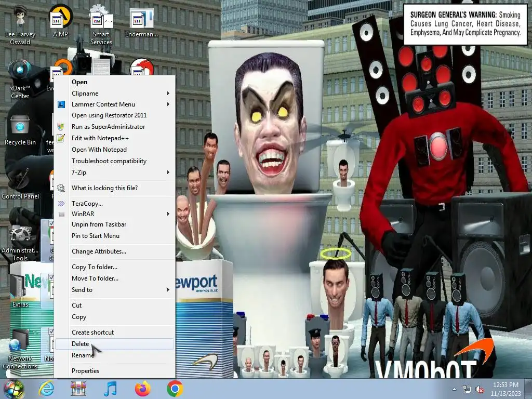Open the AIMP desktop shortcut
Screen dimensions: 532x399
coord(60,21)
